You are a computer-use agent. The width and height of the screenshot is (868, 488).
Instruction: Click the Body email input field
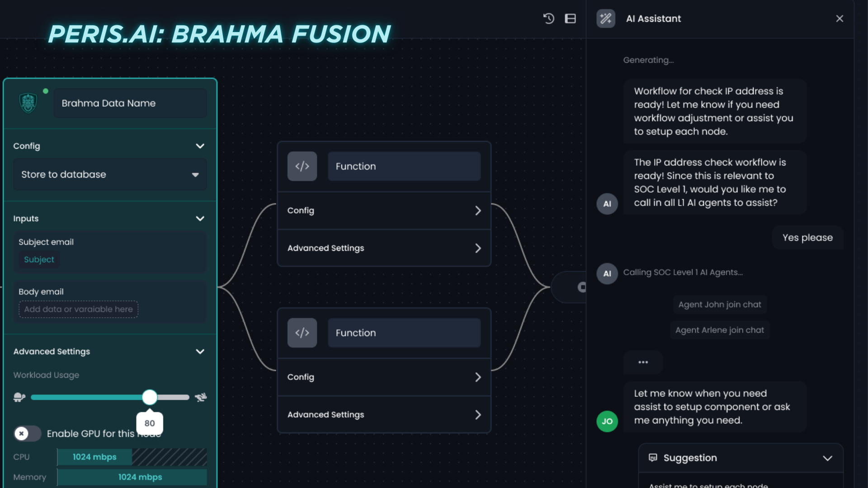point(77,309)
